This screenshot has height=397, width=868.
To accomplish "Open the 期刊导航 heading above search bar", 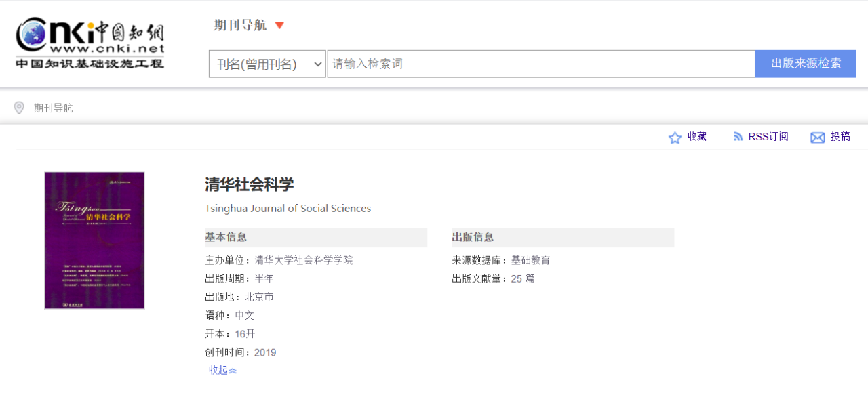I will tap(240, 26).
